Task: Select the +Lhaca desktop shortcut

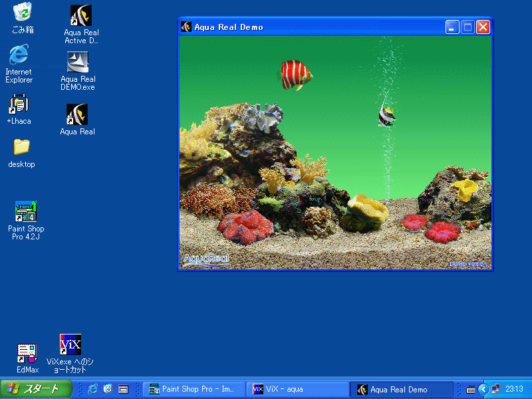Action: (x=19, y=109)
